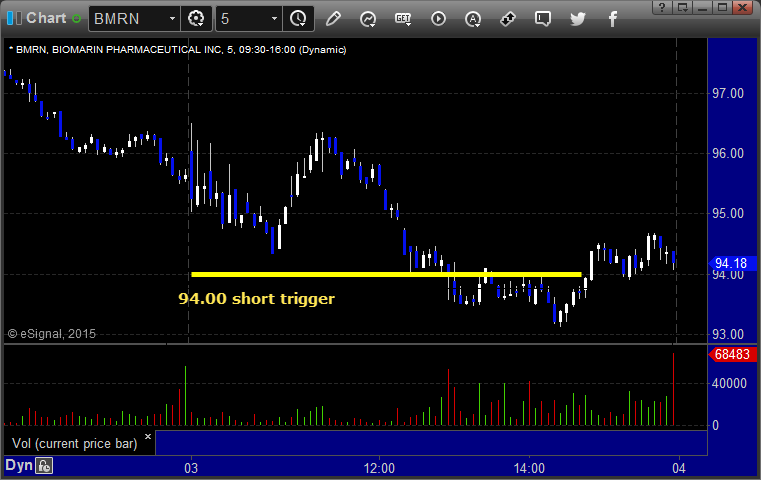
Task: Open the comment bubble icon
Action: pyautogui.click(x=543, y=19)
